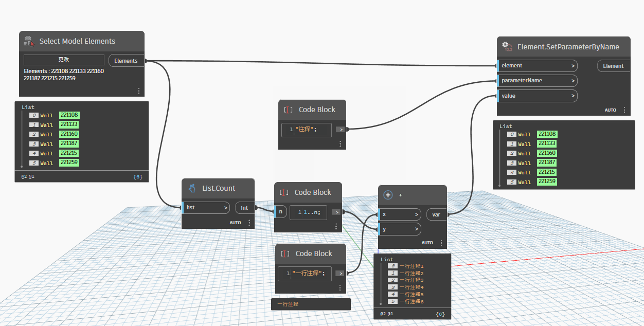Click the icon of the "注释" Code Block

coord(288,110)
